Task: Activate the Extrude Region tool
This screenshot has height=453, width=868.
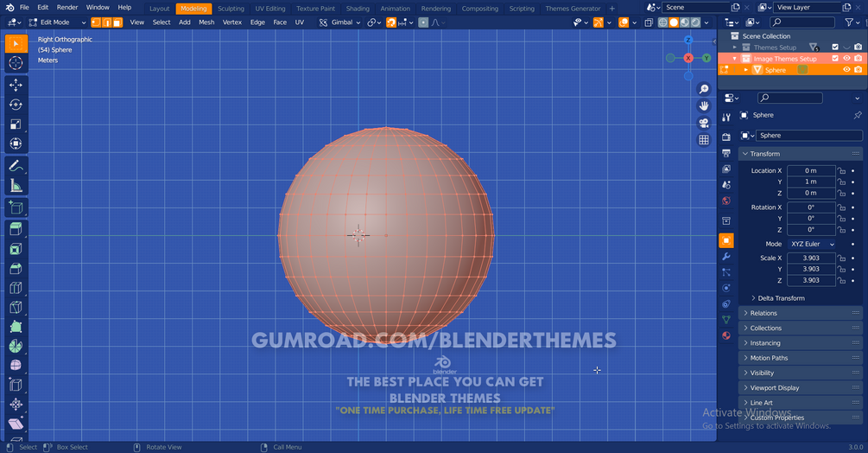Action: pyautogui.click(x=16, y=229)
